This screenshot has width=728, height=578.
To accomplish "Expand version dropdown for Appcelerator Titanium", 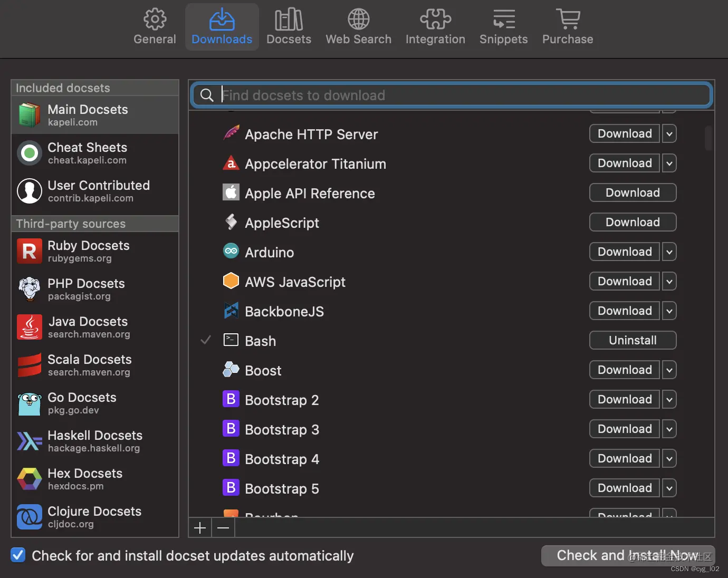I will pos(669,163).
